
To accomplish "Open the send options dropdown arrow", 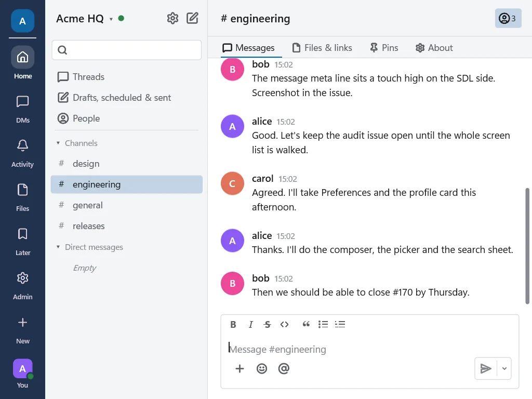I will [504, 368].
